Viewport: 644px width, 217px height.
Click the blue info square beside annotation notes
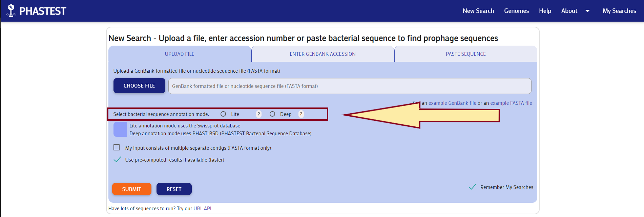(120, 129)
